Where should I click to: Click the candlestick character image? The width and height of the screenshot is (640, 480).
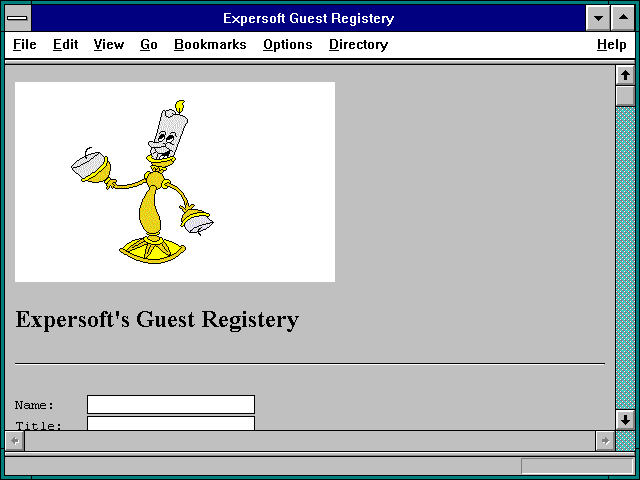tap(175, 182)
